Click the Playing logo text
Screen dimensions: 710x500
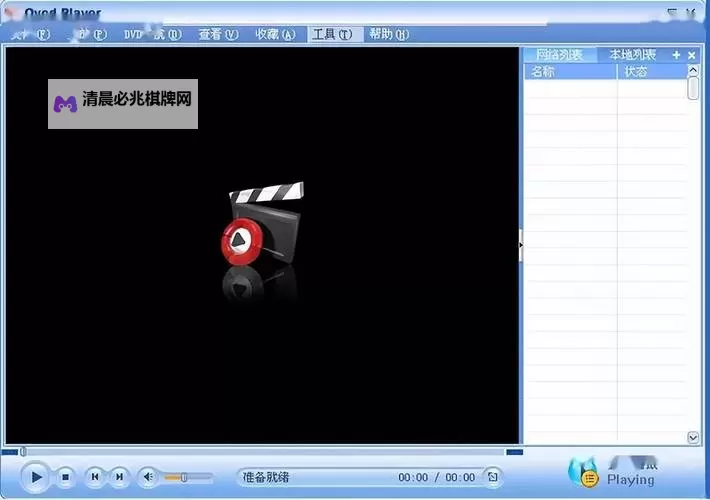click(x=631, y=479)
